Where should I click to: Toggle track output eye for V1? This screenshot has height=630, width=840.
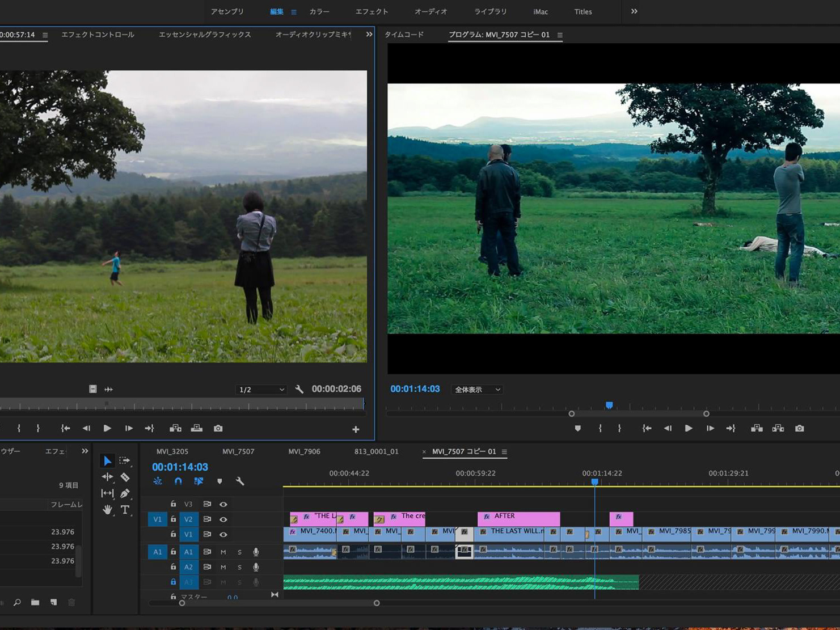pos(223,534)
